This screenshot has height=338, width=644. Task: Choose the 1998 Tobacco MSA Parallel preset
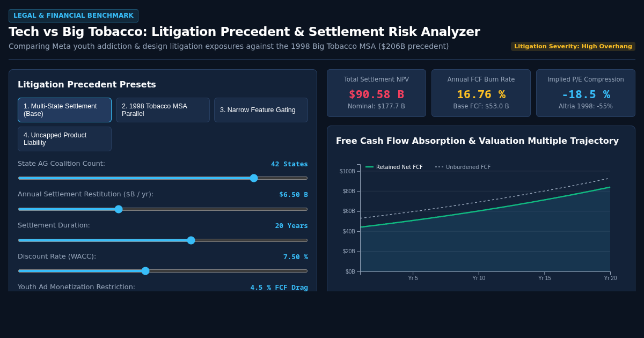point(163,110)
